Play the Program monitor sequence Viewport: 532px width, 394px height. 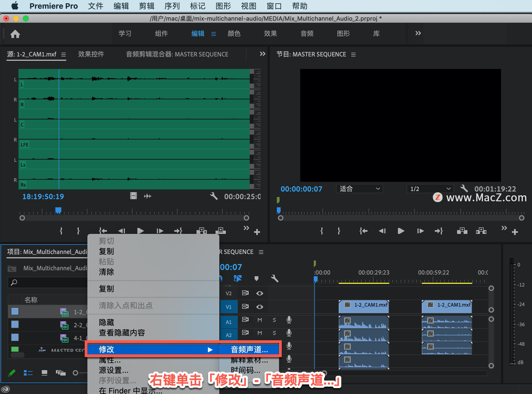pyautogui.click(x=401, y=231)
